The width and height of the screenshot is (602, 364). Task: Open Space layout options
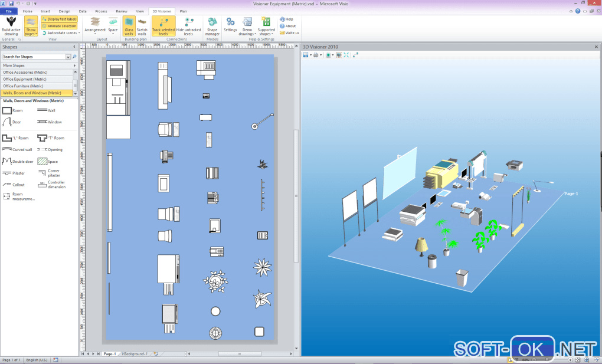113,26
